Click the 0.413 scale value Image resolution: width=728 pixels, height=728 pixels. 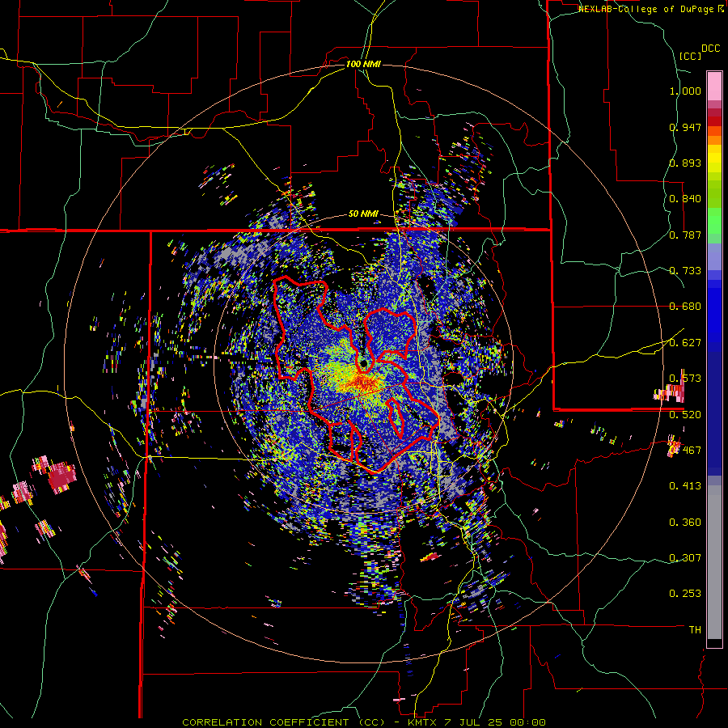pos(685,486)
